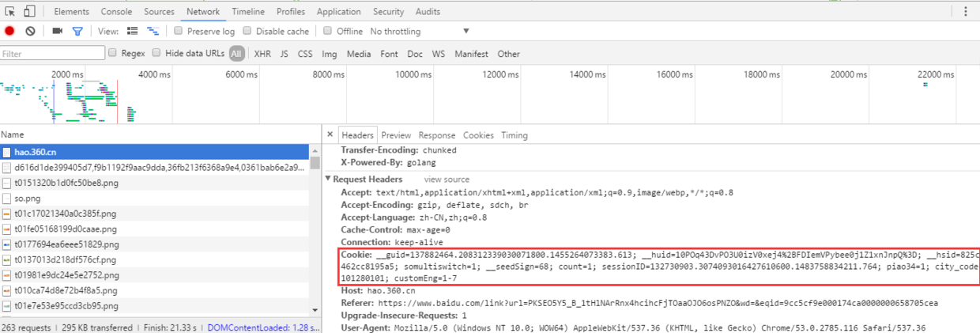Activate the inspect element picker icon
Screen dimensions: 980x333
tap(10, 12)
